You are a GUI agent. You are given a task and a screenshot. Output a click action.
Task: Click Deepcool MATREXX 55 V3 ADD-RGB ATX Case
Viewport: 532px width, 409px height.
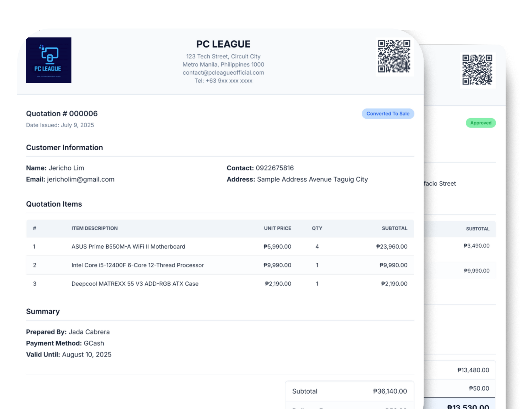[135, 284]
